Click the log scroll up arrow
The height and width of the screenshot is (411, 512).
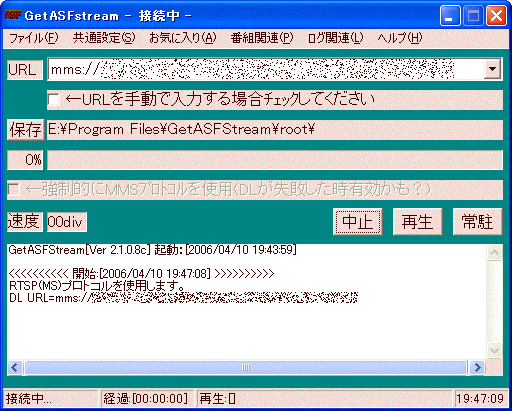[494, 253]
